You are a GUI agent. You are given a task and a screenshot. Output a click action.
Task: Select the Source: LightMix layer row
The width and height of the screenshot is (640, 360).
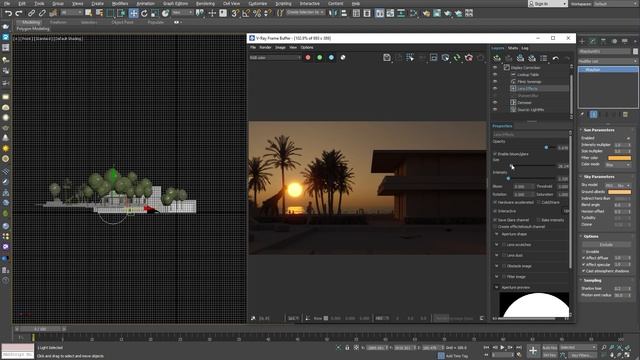[530, 109]
